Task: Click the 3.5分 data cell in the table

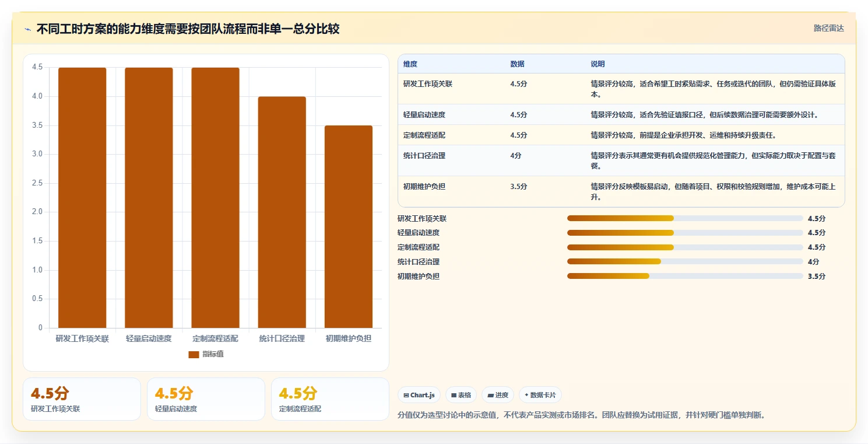Action: 518,187
